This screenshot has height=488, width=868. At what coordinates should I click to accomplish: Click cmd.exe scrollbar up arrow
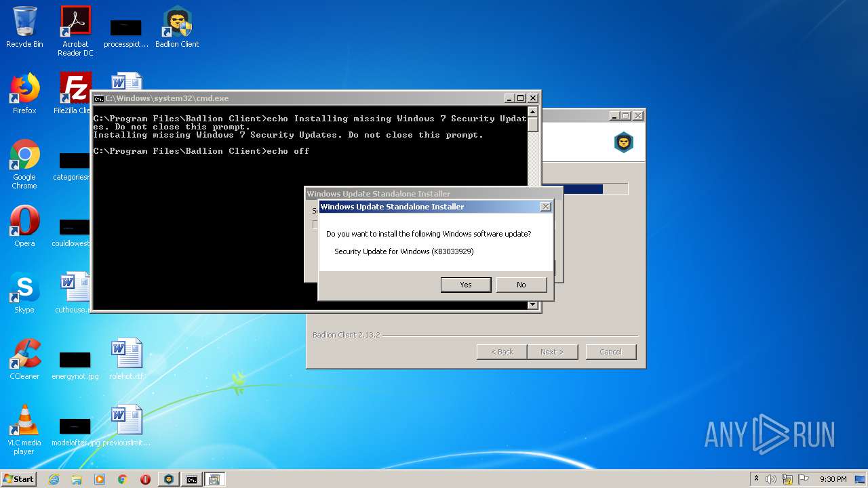pos(533,112)
